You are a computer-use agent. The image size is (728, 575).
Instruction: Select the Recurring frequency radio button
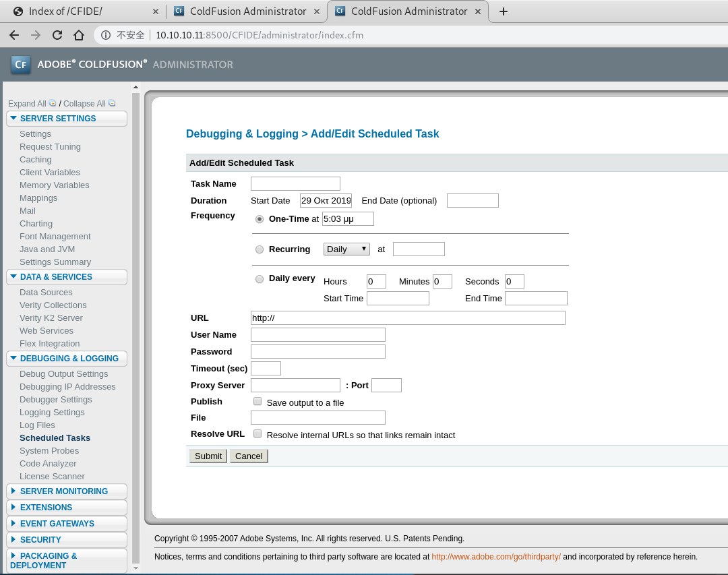coord(260,249)
